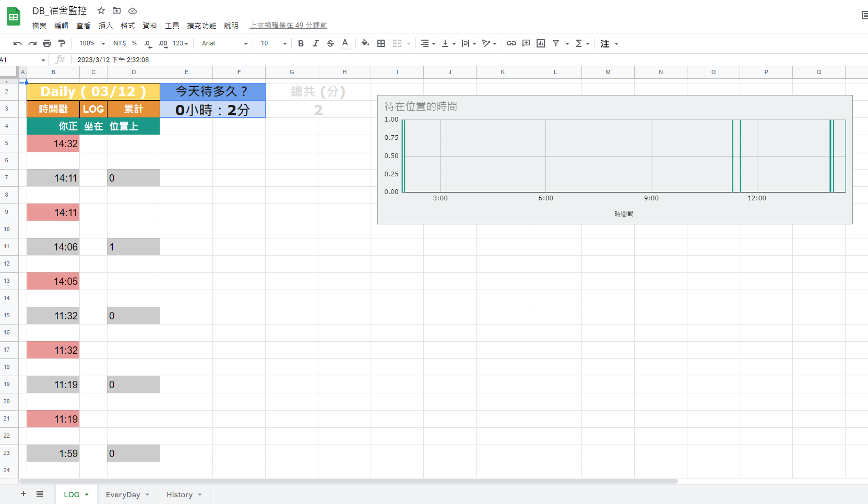This screenshot has height=504, width=868.
Task: Add a new sheet with the plus button
Action: (x=23, y=494)
